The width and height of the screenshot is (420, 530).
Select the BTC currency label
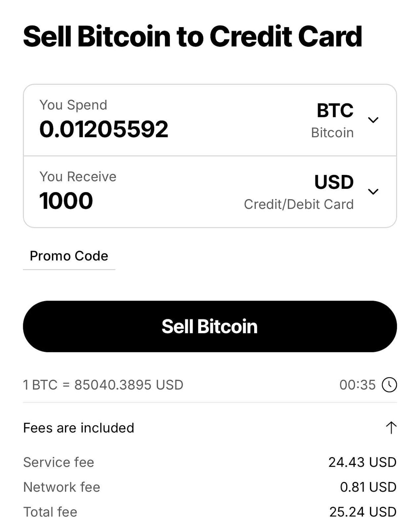tap(335, 111)
